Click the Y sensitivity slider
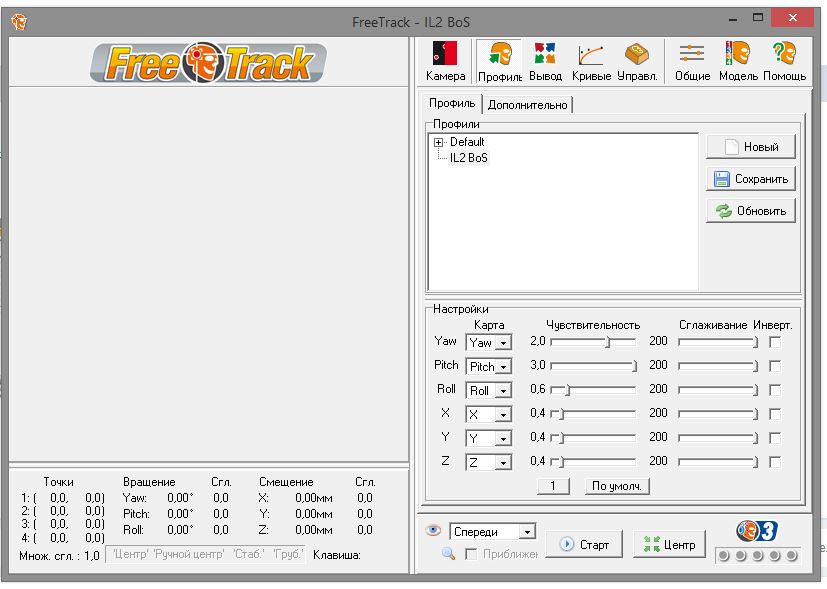 [593, 438]
